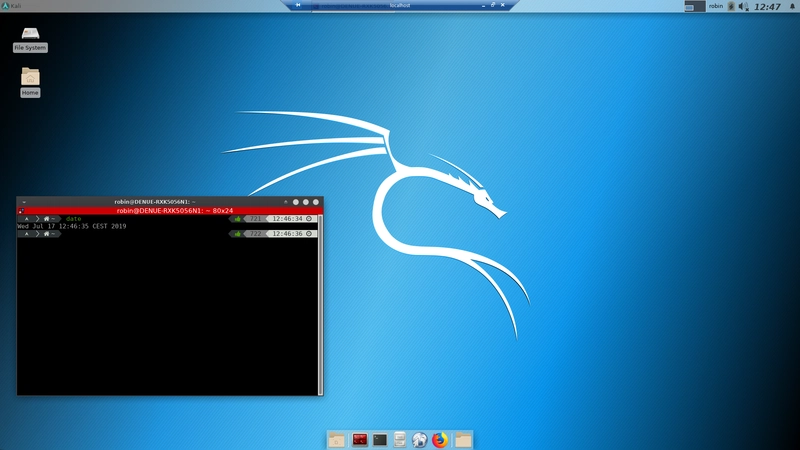Screen dimensions: 800x450
Task: Click the green 'date' command text
Action: pos(73,218)
